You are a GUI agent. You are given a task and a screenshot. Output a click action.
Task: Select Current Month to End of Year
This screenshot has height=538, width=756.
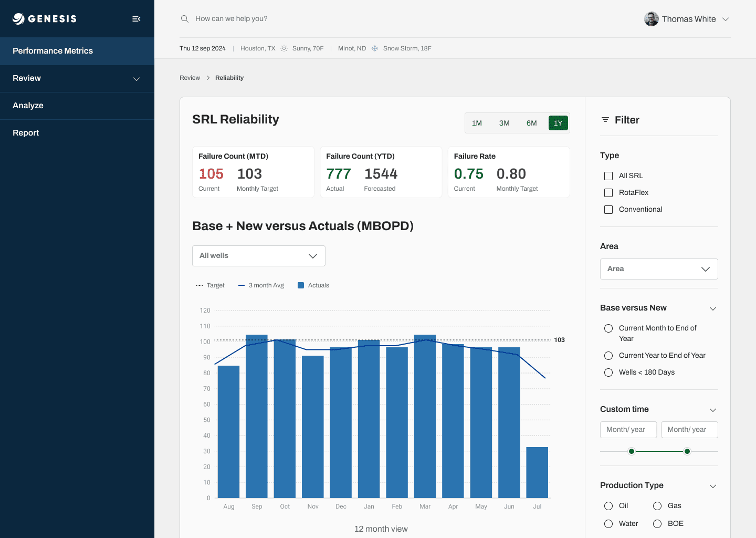608,328
